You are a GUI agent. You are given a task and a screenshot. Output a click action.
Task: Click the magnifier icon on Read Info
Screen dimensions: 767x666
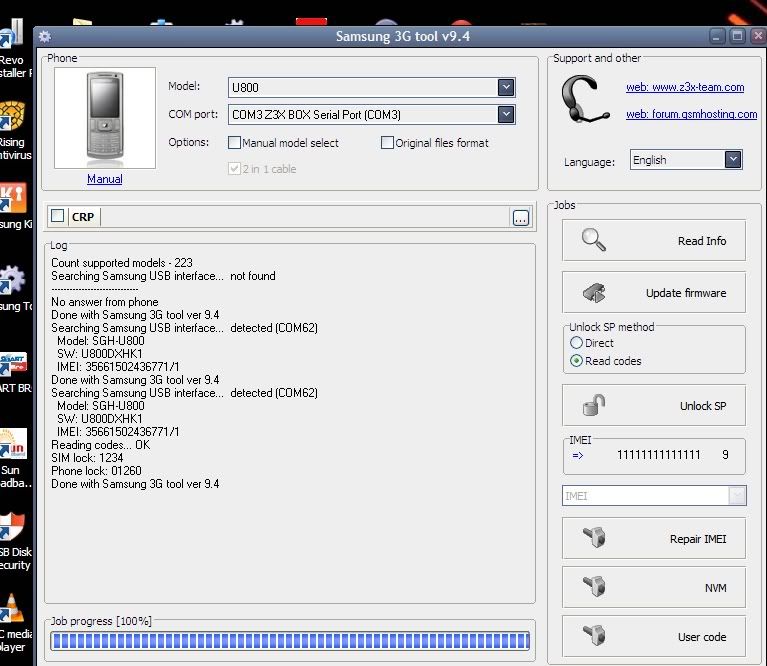[x=594, y=240]
